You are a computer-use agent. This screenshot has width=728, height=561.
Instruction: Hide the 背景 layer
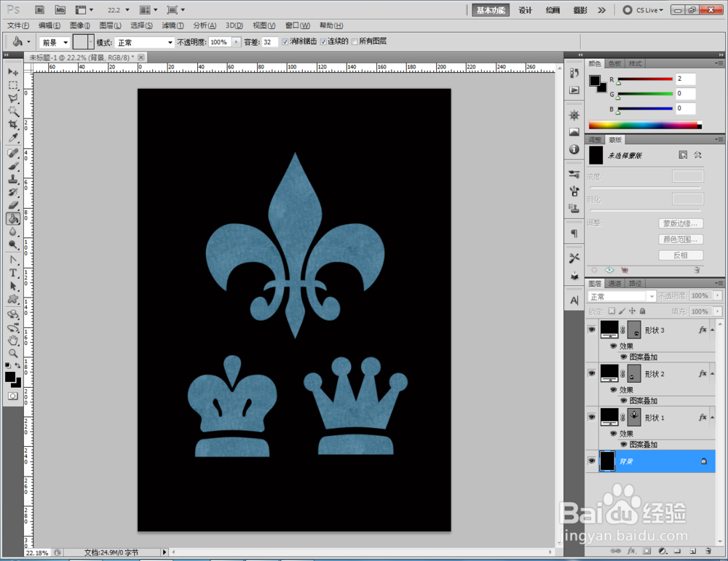[x=591, y=461]
